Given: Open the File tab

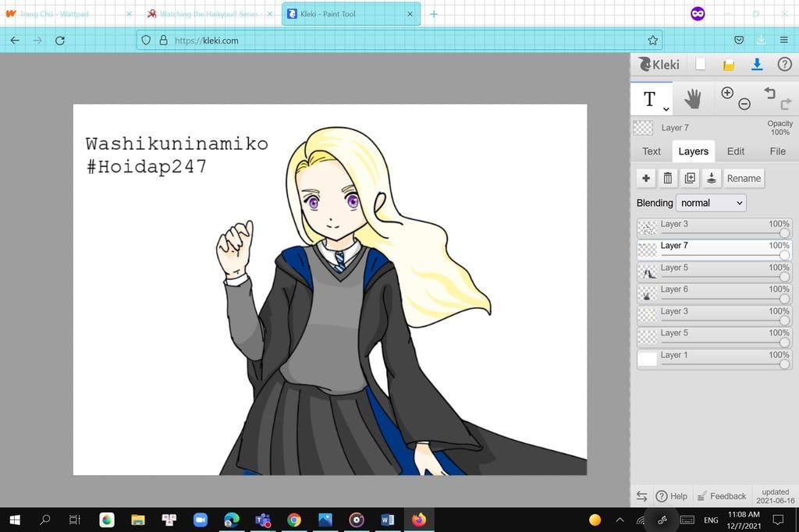Looking at the screenshot, I should pyautogui.click(x=778, y=151).
